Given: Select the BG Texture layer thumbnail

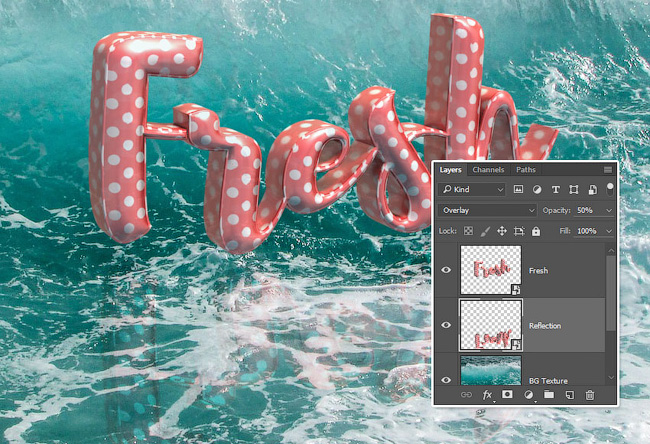Looking at the screenshot, I should (x=491, y=370).
